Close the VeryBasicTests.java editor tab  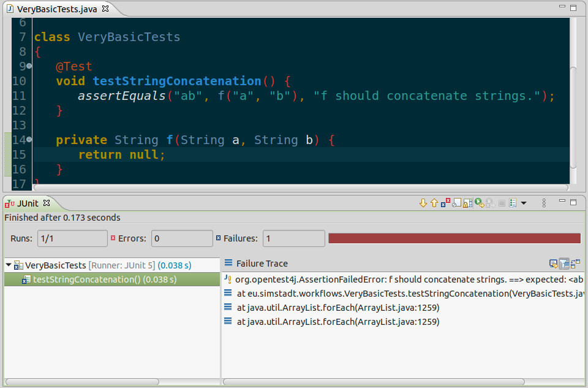105,9
